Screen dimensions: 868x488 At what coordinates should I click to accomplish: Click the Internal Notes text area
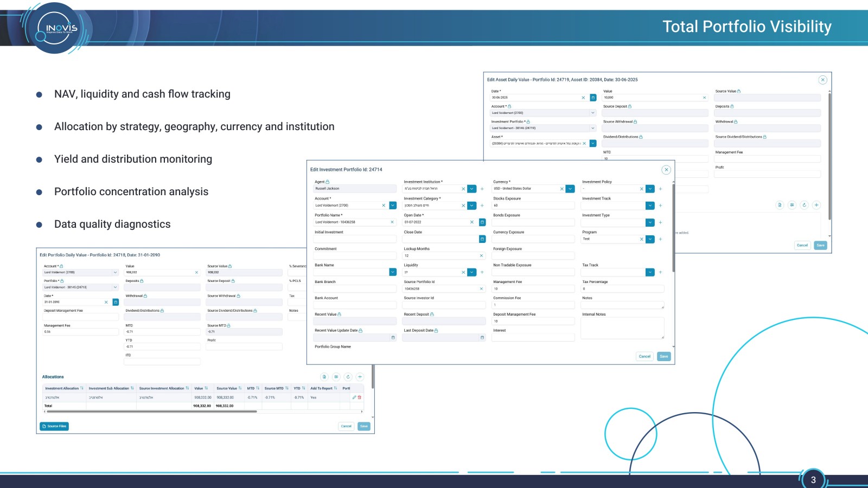coord(622,328)
